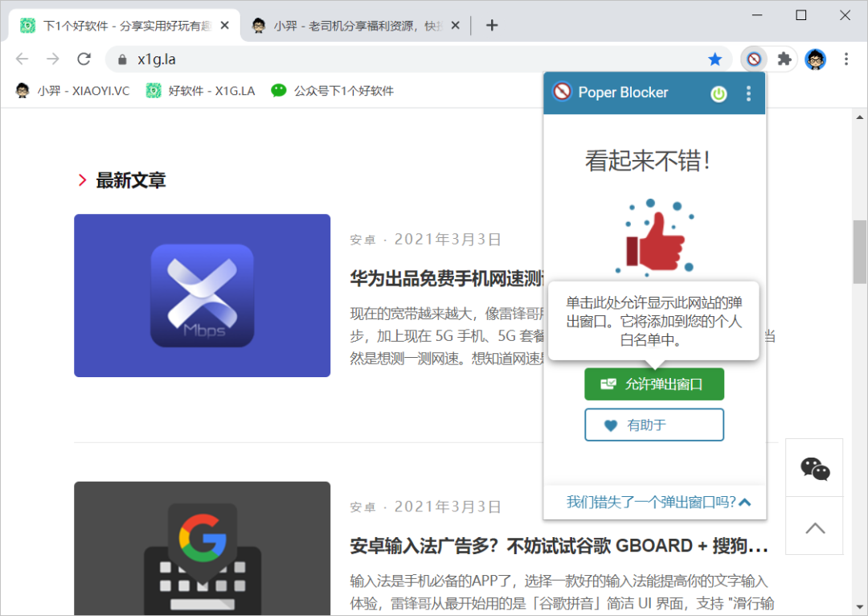The image size is (868, 616).
Task: Click the WeChat floating icon
Action: coord(814,468)
